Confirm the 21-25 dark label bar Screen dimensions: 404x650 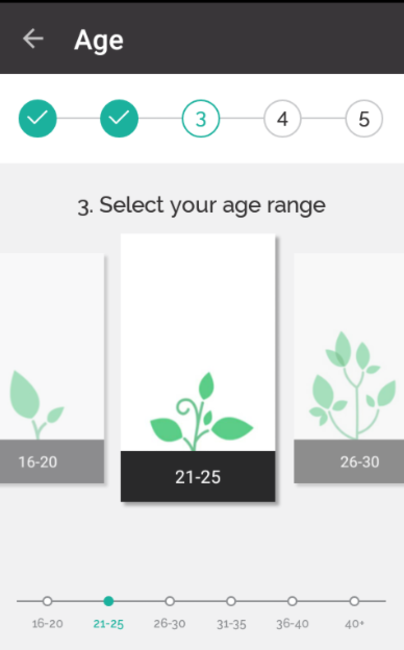[x=198, y=476]
